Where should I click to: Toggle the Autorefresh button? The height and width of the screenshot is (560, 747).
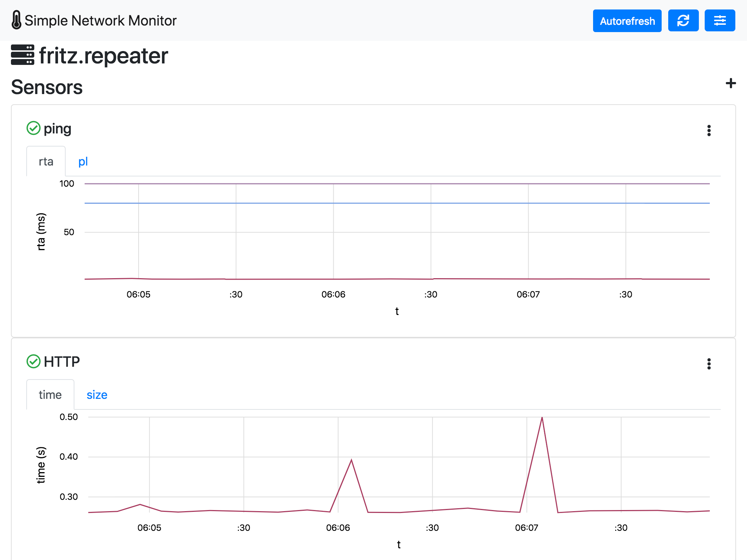click(627, 21)
